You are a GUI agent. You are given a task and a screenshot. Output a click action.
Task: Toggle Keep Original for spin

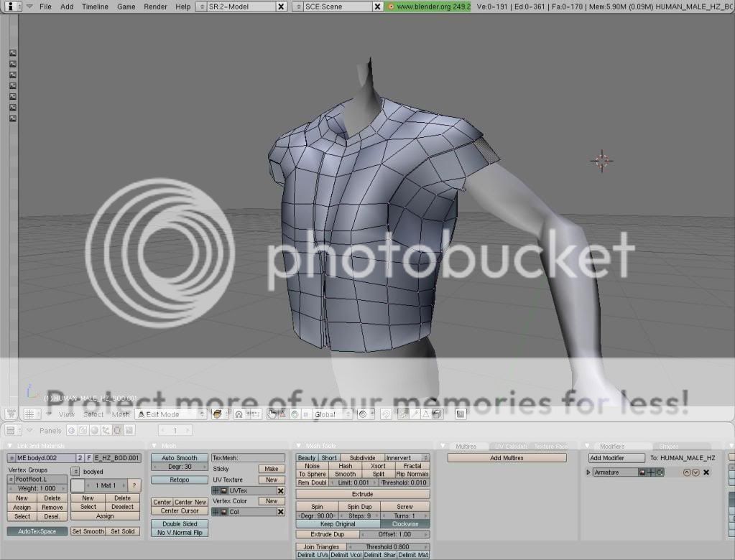click(x=338, y=524)
